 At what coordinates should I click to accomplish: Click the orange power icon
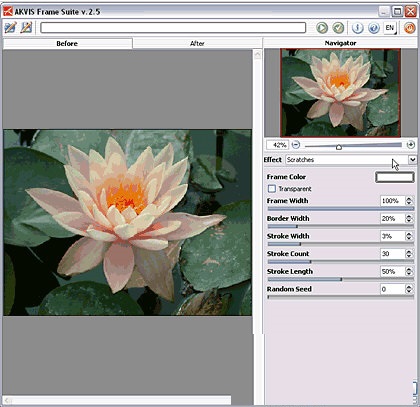[x=409, y=28]
